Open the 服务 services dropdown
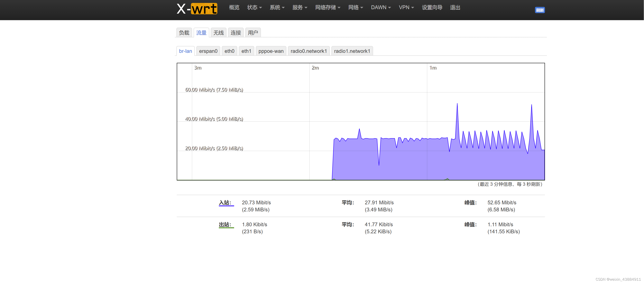644x283 pixels. (299, 7)
